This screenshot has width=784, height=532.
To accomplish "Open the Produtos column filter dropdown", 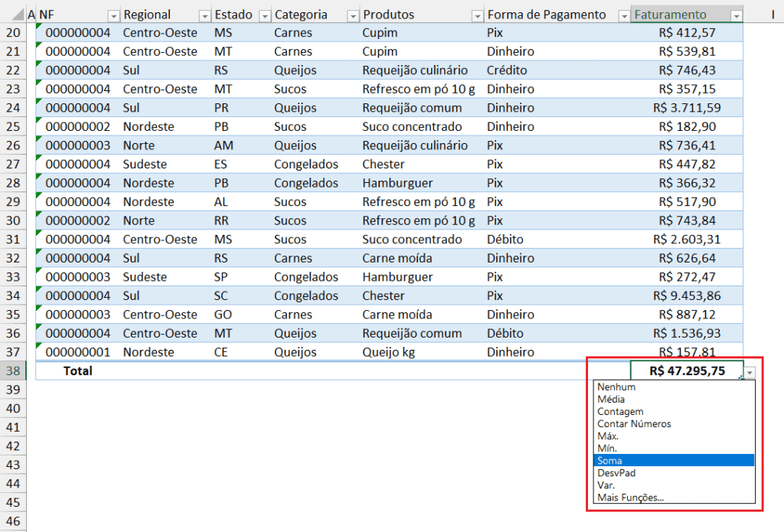I will [477, 15].
